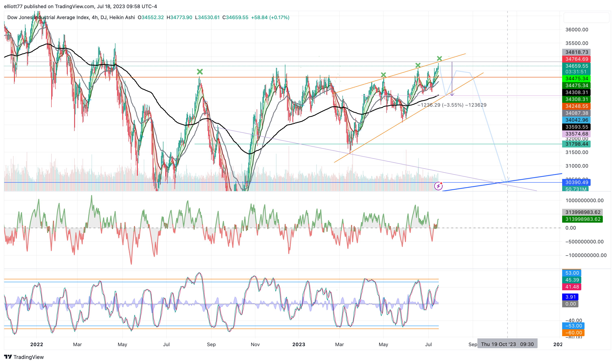Click the teal 31798.44 price label
The image size is (615, 364).
[576, 144]
